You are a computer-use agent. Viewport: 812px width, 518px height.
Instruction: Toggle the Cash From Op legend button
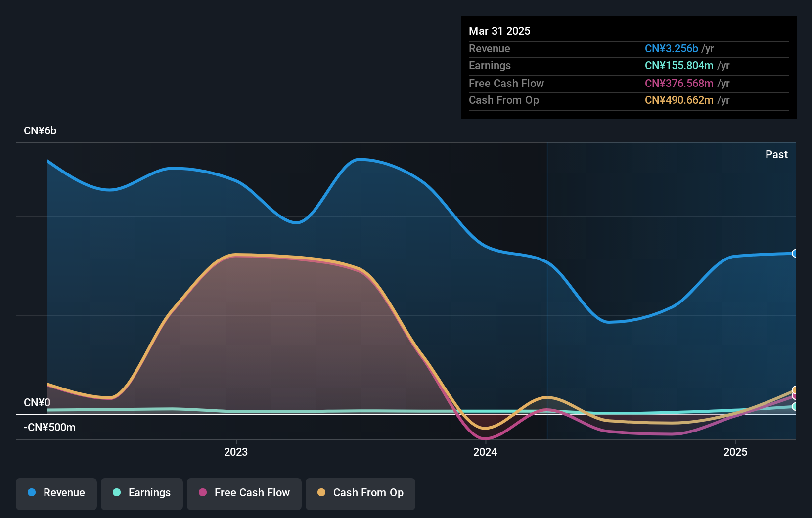point(361,494)
